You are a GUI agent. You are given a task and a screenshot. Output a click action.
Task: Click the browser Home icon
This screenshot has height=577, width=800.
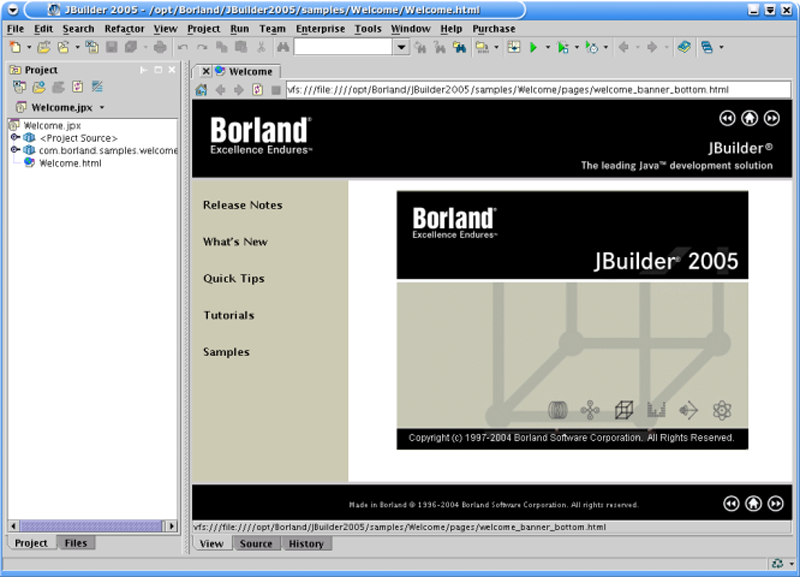(201, 90)
